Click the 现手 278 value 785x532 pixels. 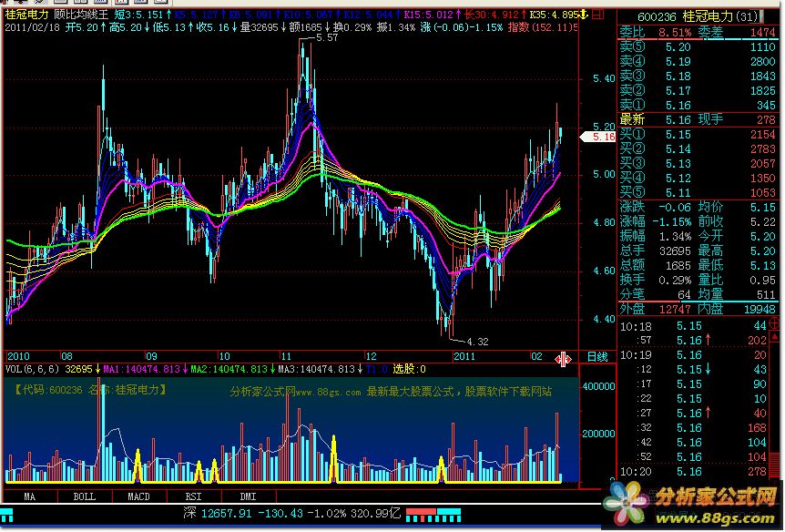click(x=766, y=119)
